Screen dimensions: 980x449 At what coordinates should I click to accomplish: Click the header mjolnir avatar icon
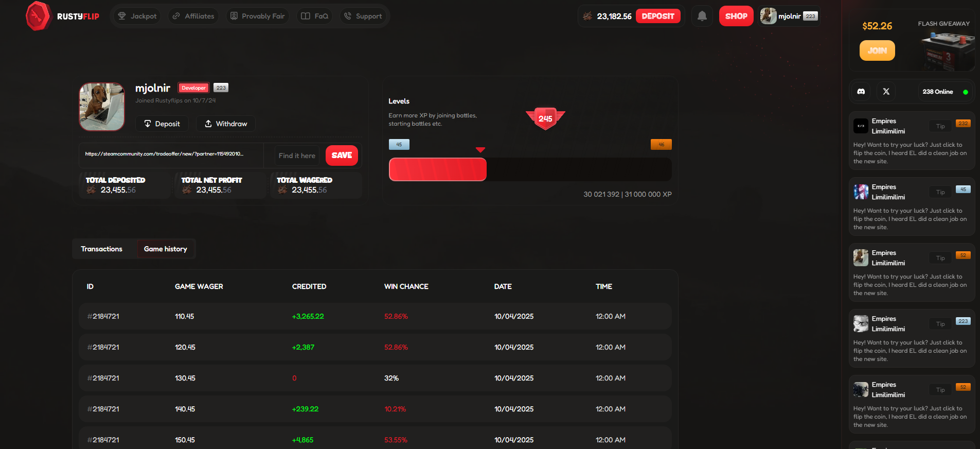pos(768,16)
